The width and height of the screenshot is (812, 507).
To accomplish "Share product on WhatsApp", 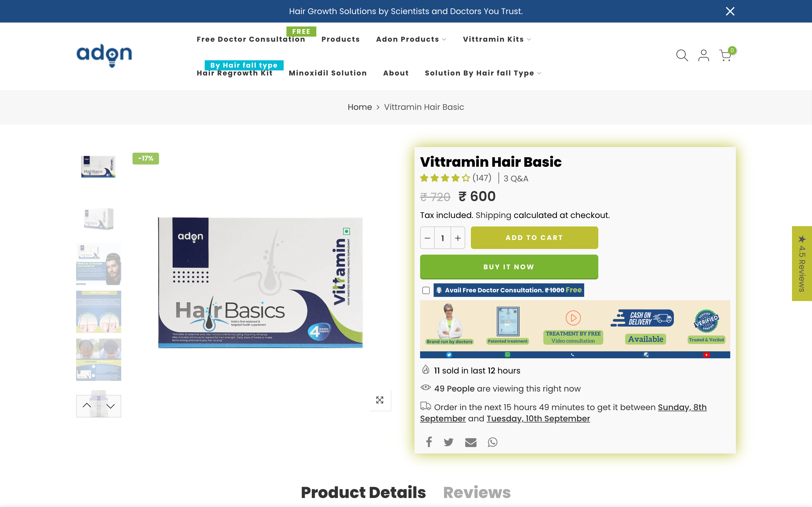I will (492, 442).
